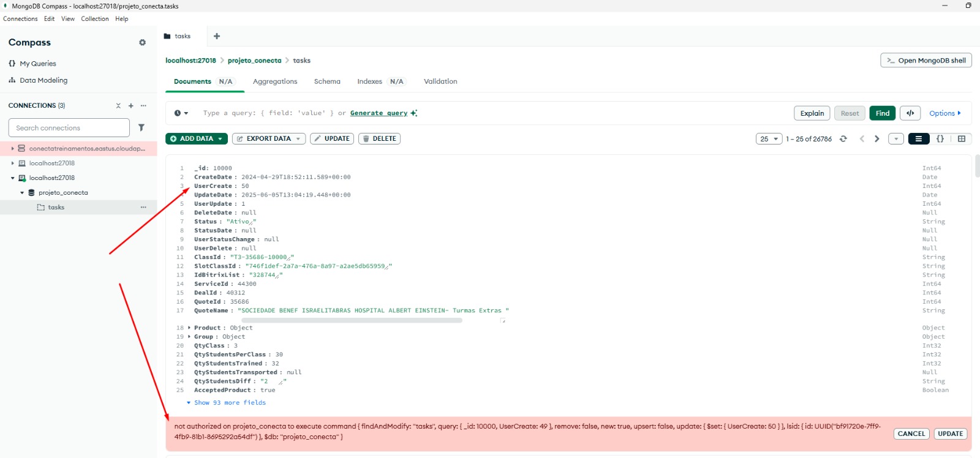Viewport: 980px width, 458px height.
Task: Click the export to language code icon
Action: point(910,113)
